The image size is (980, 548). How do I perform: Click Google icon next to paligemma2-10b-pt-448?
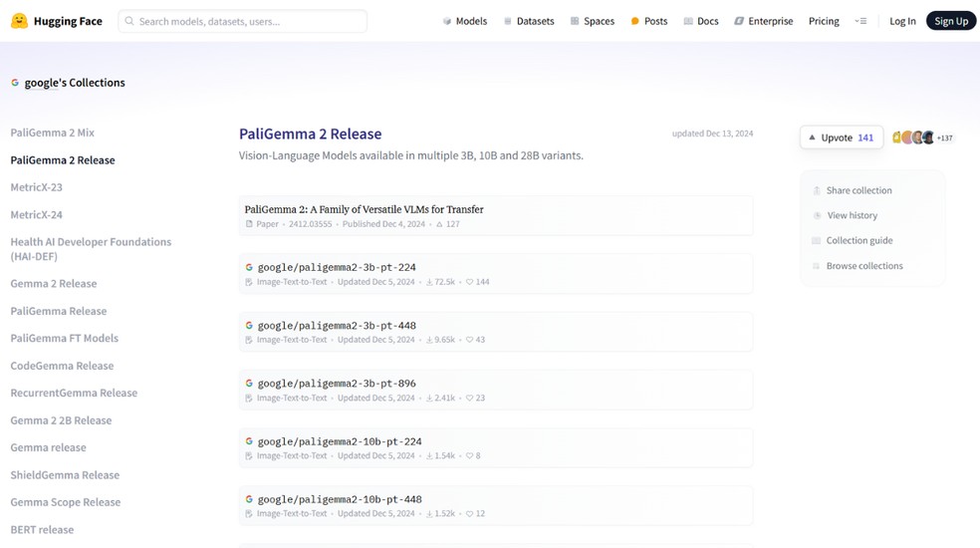249,499
